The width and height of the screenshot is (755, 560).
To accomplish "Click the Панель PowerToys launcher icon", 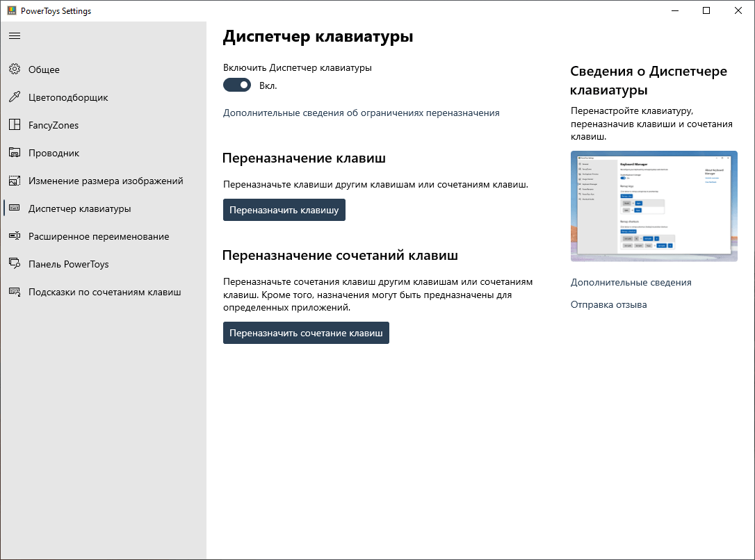I will click(15, 263).
